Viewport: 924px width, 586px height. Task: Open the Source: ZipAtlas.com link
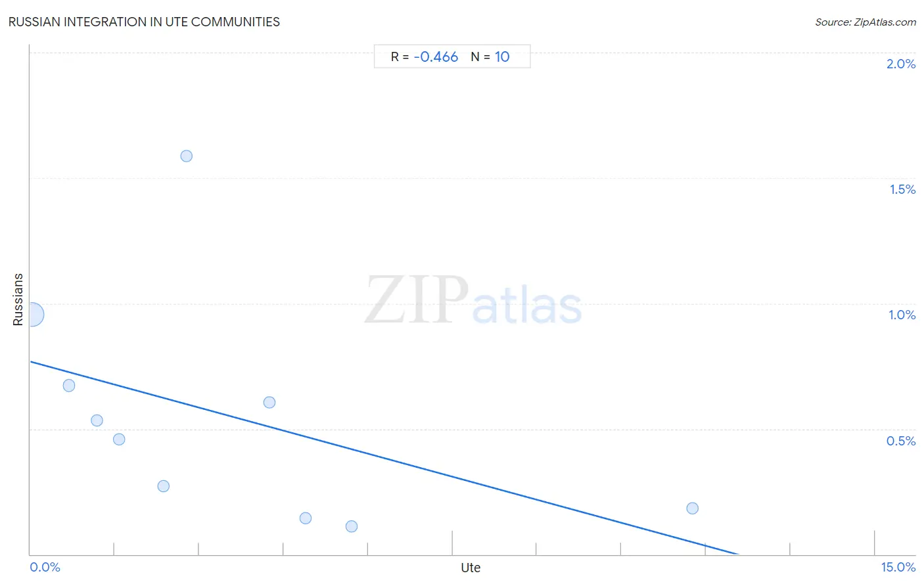(x=866, y=22)
